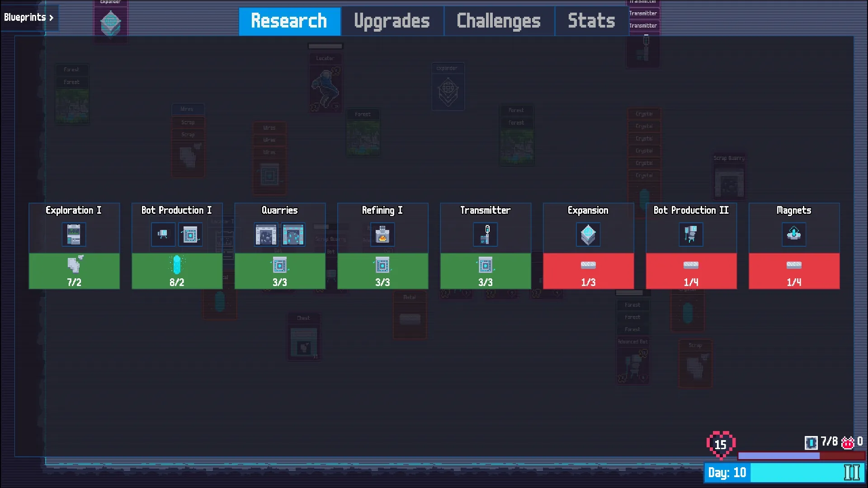Click the chip cost icon under Transmitter

pos(486,265)
